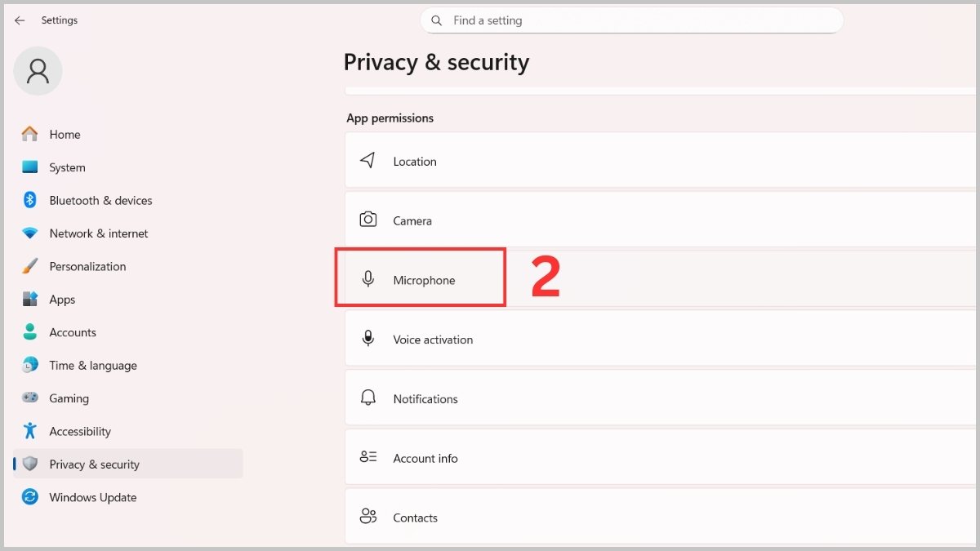
Task: Click the back arrow in Settings
Action: click(x=20, y=20)
